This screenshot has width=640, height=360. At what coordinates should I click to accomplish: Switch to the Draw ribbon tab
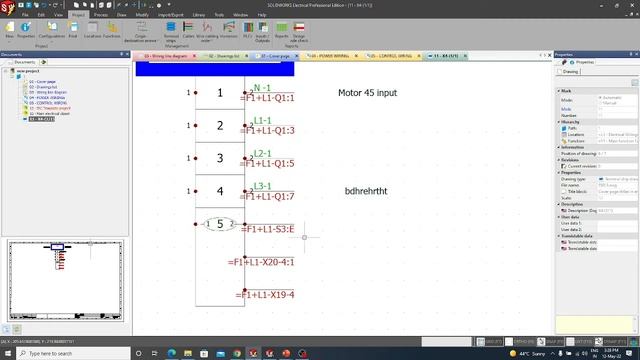click(x=121, y=15)
